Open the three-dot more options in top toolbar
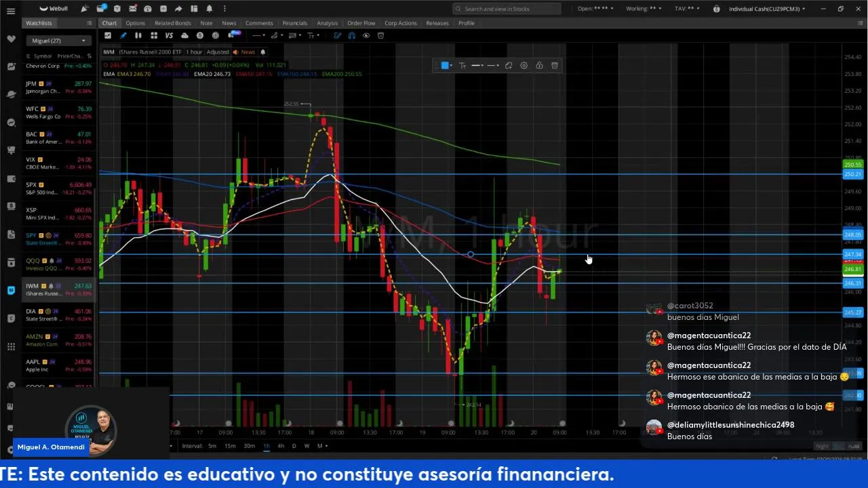 tap(224, 9)
